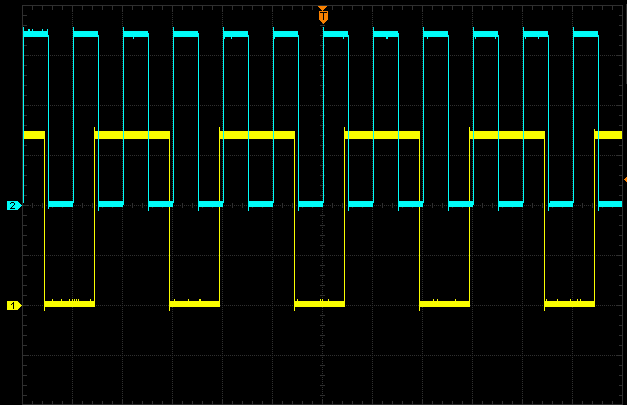Image resolution: width=627 pixels, height=405 pixels.
Task: Click the cyan low segment at right screen edge
Action: pos(610,204)
